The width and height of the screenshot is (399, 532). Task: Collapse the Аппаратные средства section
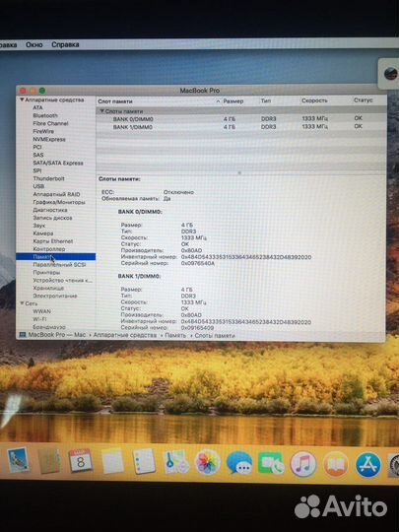pyautogui.click(x=22, y=100)
